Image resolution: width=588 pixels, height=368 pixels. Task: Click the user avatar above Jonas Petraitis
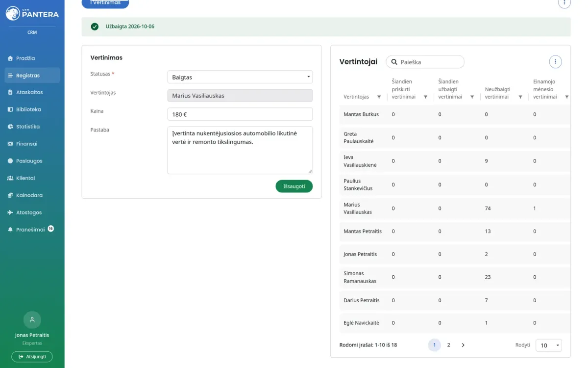click(x=32, y=320)
